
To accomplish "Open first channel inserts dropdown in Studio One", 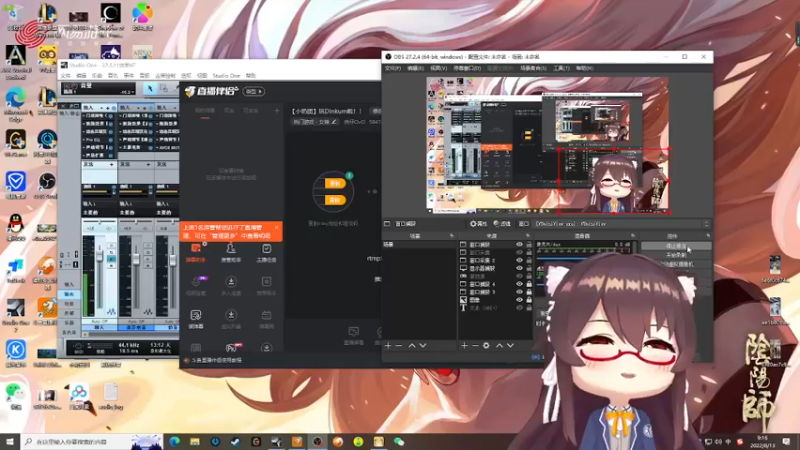I will (x=102, y=108).
